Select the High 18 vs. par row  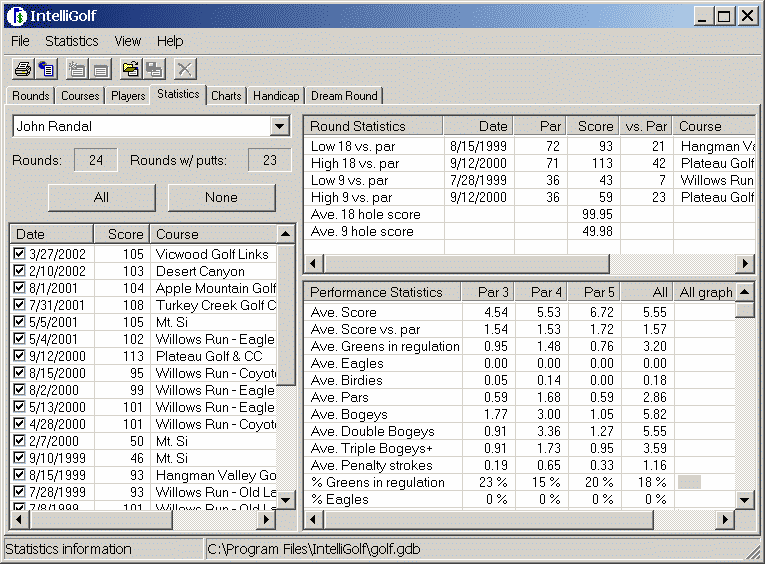[529, 163]
